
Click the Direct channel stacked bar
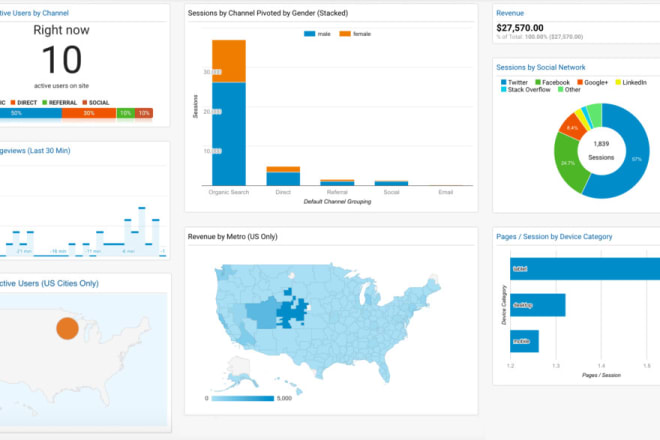pos(283,176)
